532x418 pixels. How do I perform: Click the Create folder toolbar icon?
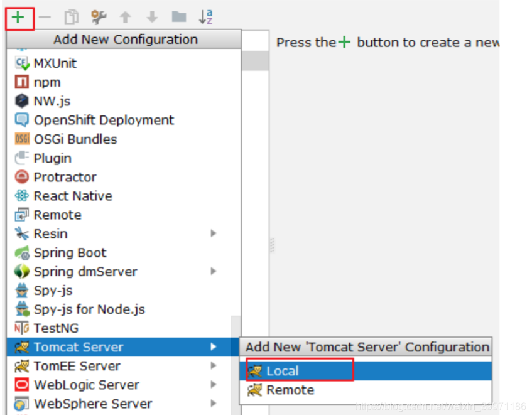tap(179, 16)
